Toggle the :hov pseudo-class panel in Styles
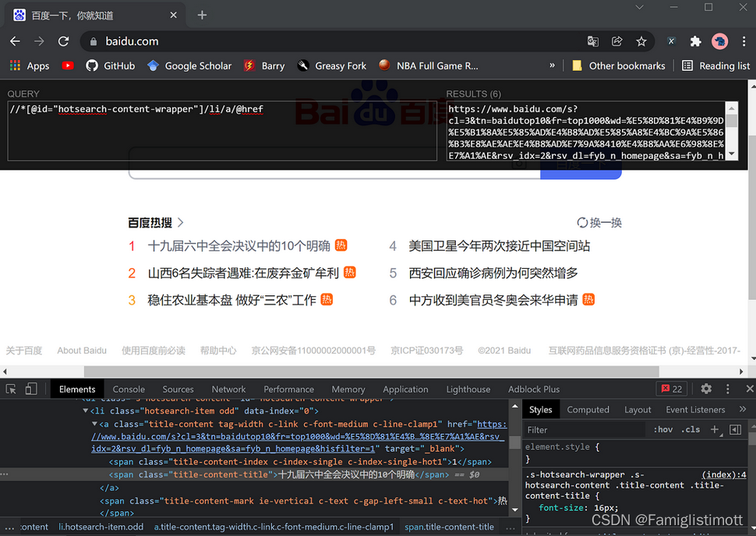This screenshot has height=536, width=756. click(662, 429)
